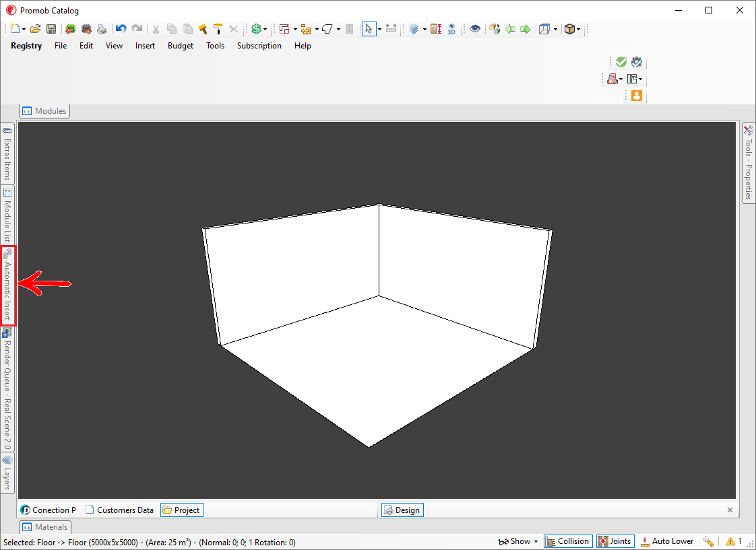Click the blue layout panels icon
Screen dimensions: 756x550
(632, 79)
